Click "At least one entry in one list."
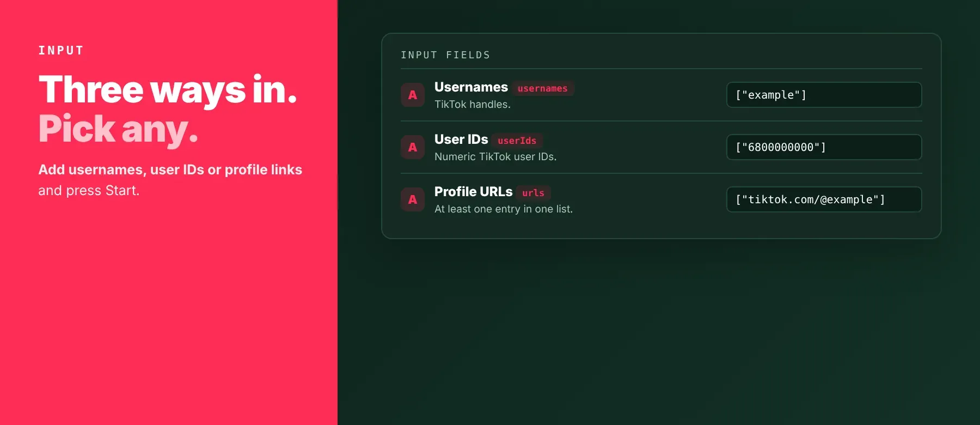This screenshot has height=425, width=980. pos(504,209)
